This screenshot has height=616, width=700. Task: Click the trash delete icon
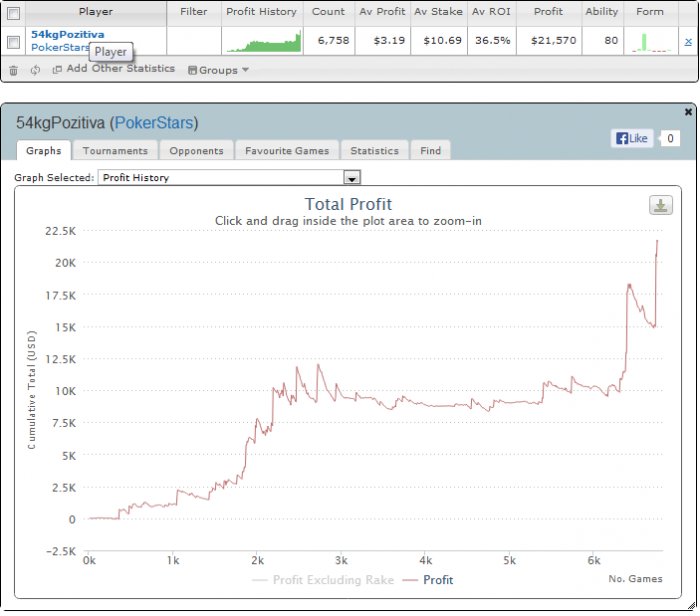(13, 70)
